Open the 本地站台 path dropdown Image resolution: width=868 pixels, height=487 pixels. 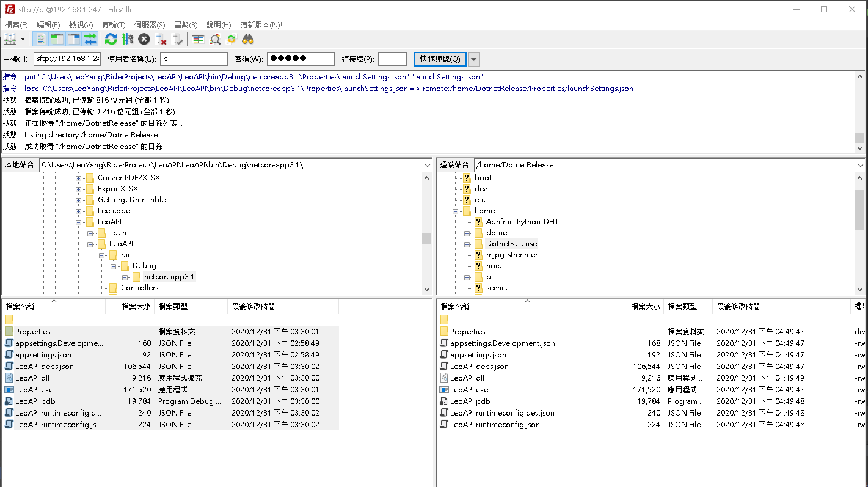427,165
